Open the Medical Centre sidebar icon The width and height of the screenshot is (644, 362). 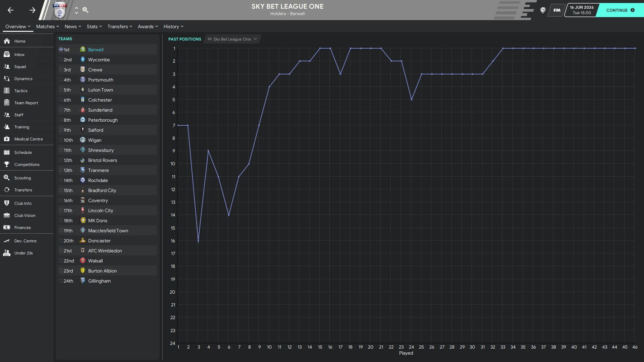point(7,139)
